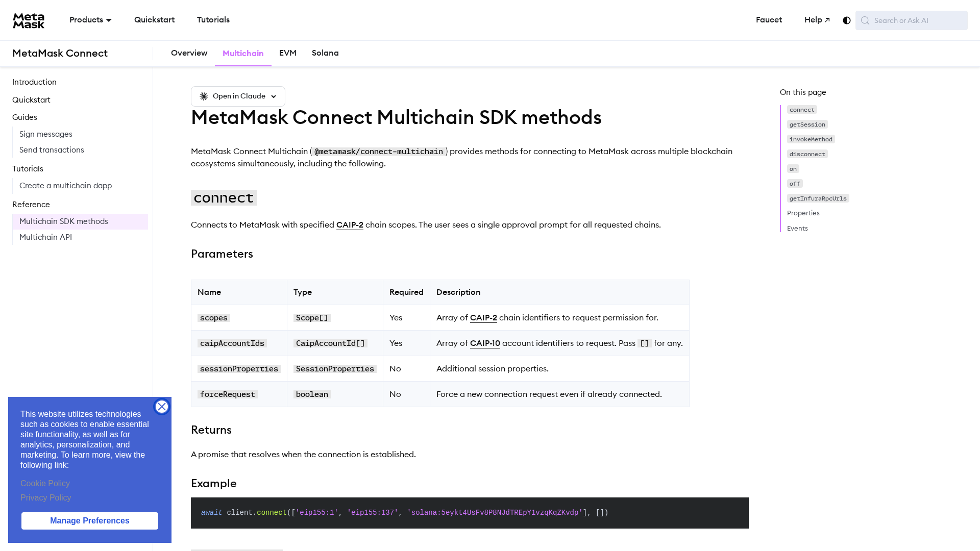
Task: Select the Multichain tab
Action: [x=243, y=54]
